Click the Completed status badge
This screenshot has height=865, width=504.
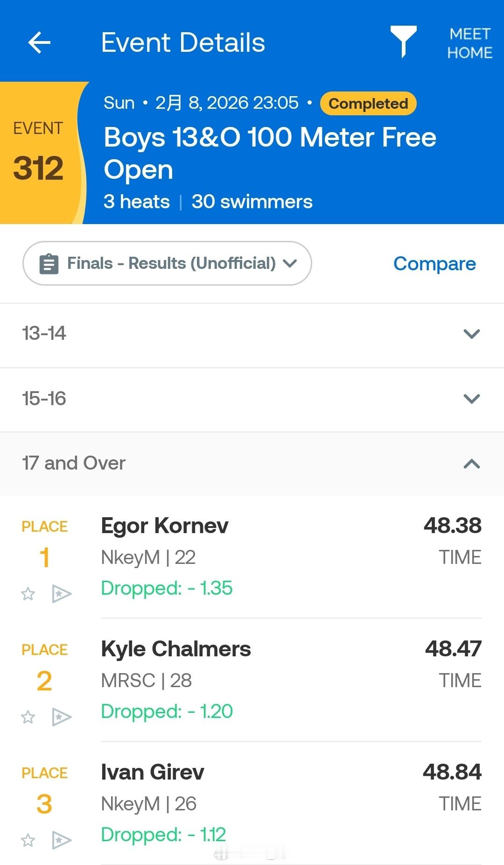click(368, 103)
